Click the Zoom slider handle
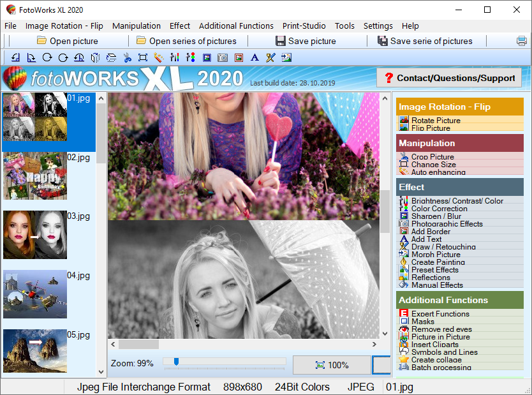 click(176, 362)
